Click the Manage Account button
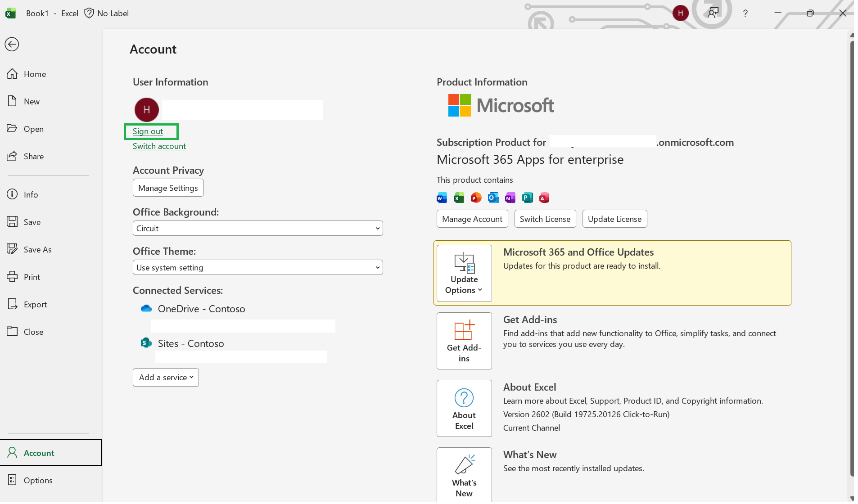 (472, 219)
